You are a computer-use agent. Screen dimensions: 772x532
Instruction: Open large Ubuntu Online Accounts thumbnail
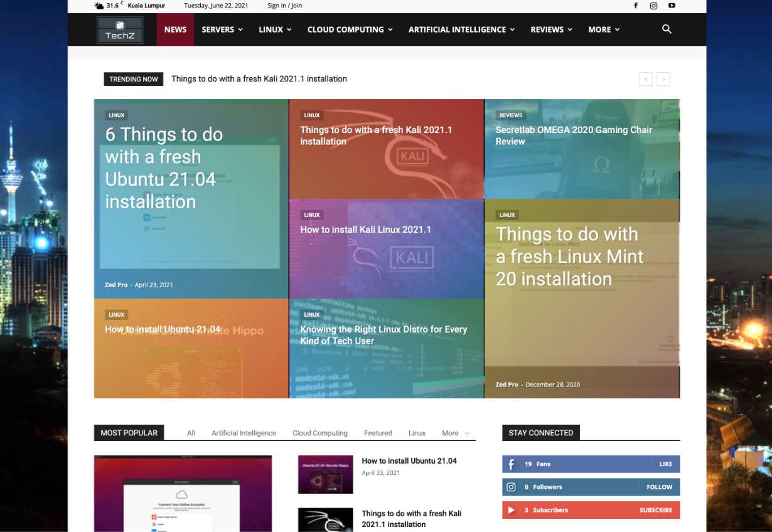[x=183, y=494]
